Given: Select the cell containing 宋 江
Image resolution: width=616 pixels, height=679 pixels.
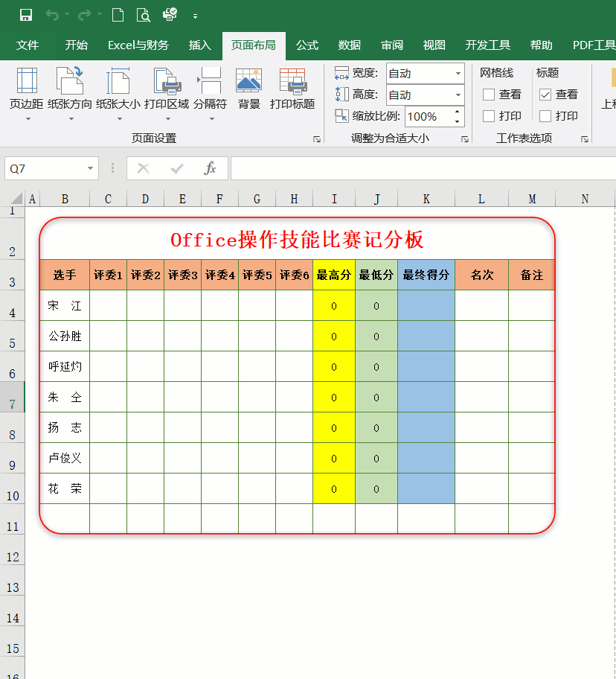Looking at the screenshot, I should (65, 306).
